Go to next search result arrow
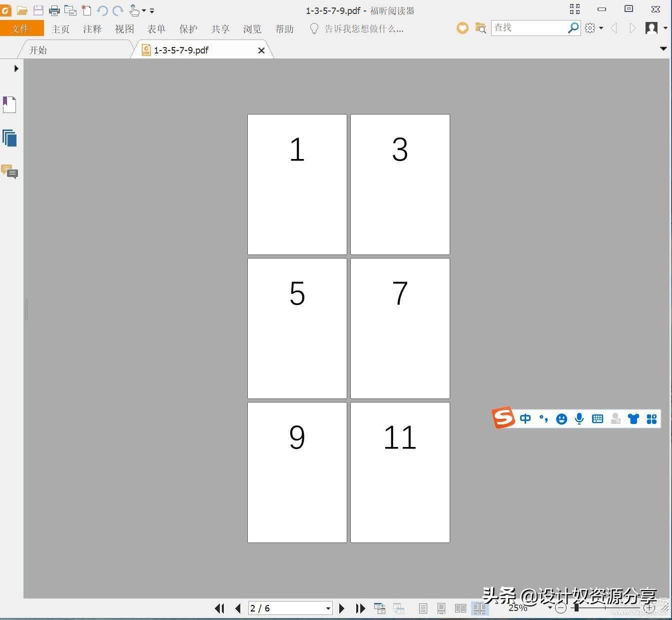The width and height of the screenshot is (672, 620). (x=632, y=28)
